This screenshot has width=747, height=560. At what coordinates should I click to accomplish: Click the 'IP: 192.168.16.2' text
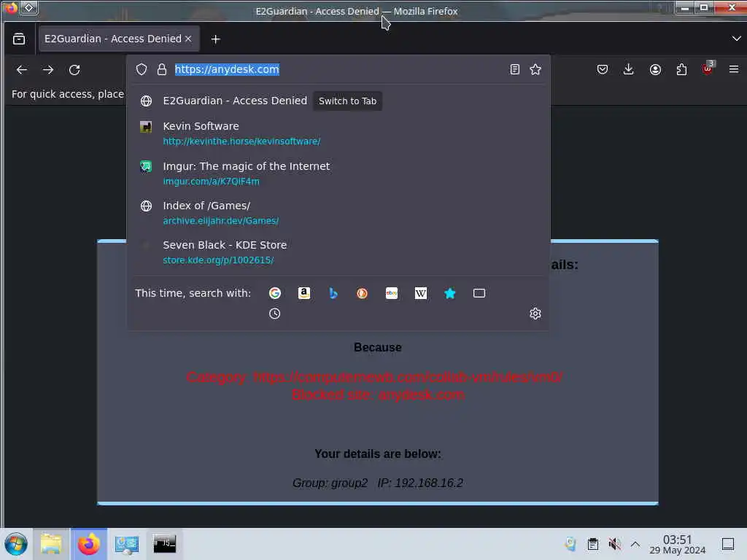420,483
